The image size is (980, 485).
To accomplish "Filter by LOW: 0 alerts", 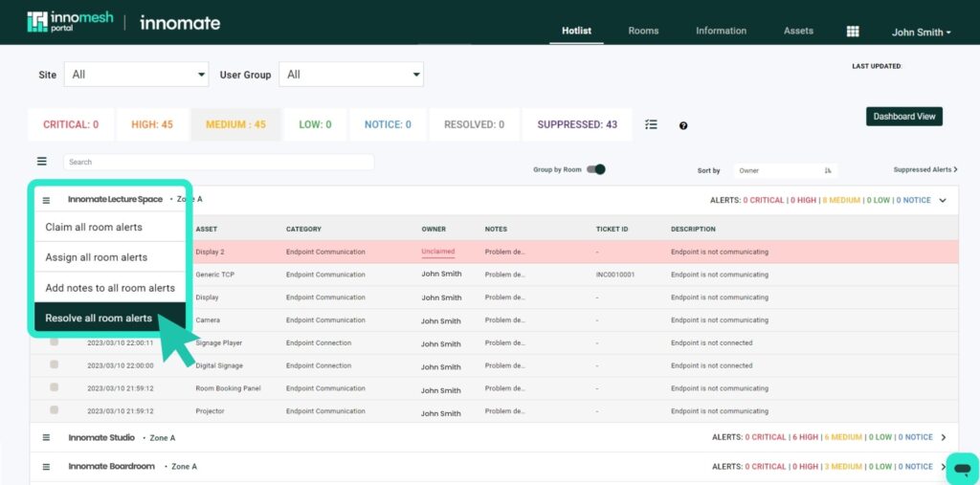I will 315,124.
